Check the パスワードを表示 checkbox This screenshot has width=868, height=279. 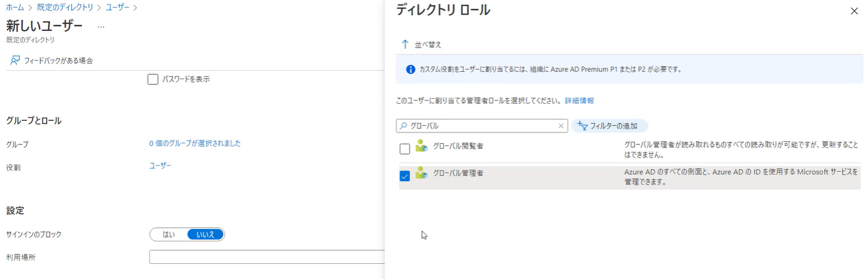153,79
